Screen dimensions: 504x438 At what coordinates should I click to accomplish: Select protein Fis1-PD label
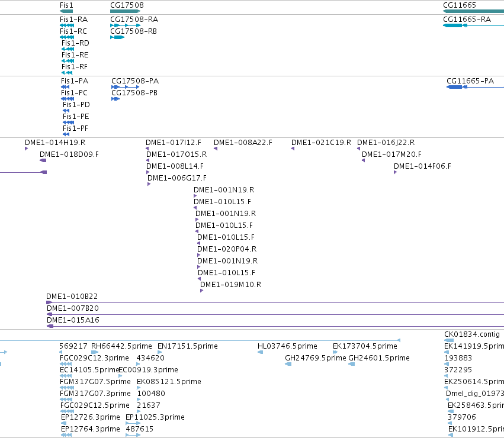click(76, 105)
